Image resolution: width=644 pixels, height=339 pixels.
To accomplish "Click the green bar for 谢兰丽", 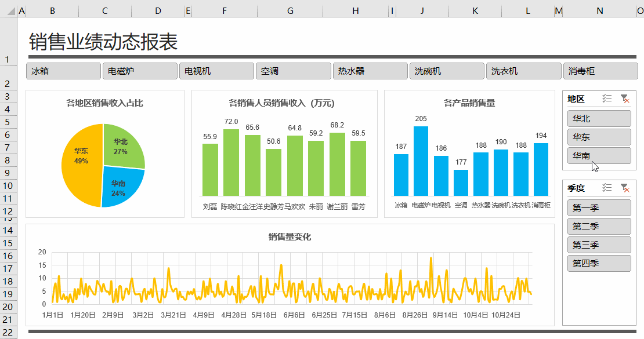I will (337, 164).
